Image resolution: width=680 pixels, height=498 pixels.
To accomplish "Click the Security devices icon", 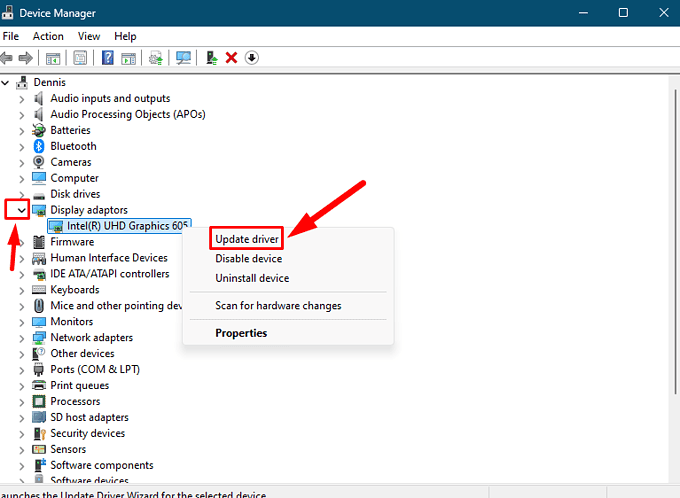I will pos(40,433).
